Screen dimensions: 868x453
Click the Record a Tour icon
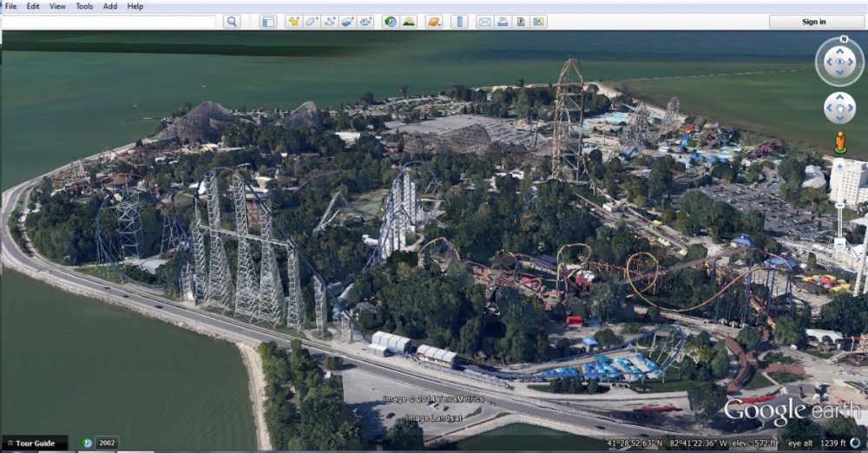pyautogui.click(x=366, y=22)
